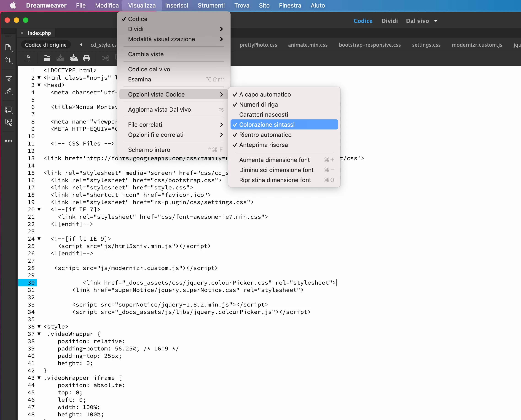Disable A capo automatico option
Screen dimensions: 521x420
(x=265, y=94)
